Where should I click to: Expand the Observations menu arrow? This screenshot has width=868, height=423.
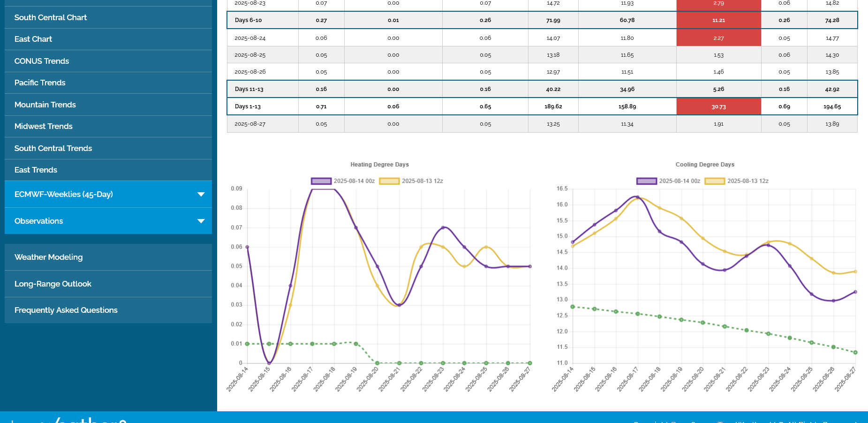click(x=201, y=221)
